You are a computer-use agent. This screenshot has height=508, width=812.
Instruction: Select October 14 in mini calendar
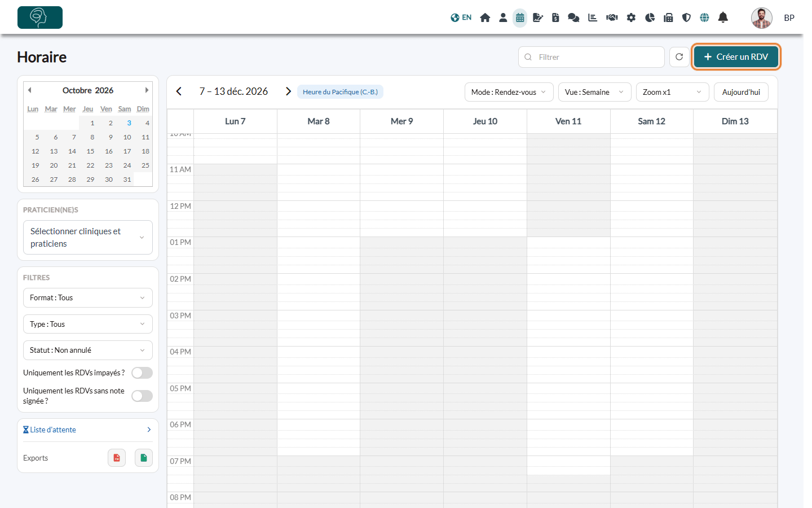tap(72, 151)
